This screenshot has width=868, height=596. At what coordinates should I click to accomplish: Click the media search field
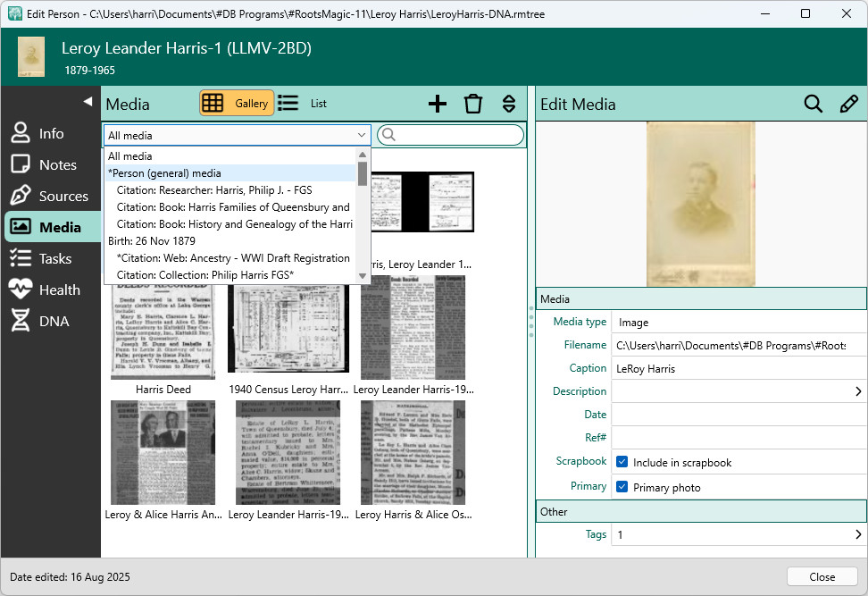coord(451,135)
